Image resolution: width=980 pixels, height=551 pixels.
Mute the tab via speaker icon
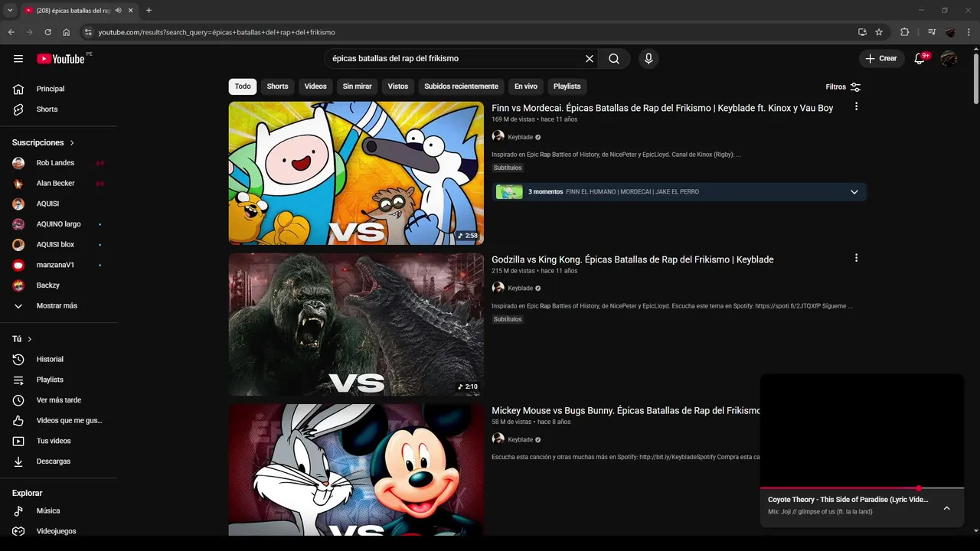click(x=119, y=11)
